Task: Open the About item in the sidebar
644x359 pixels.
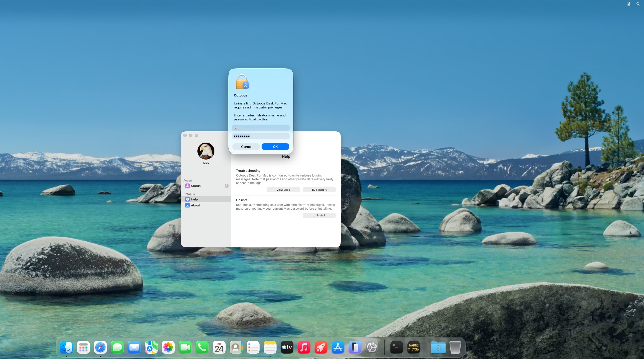Action: [206, 205]
